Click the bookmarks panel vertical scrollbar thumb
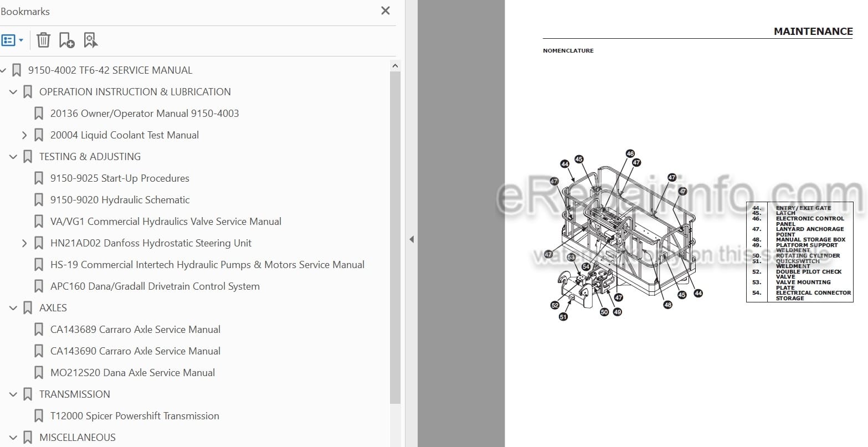Viewport: 868px width, 447px height. [395, 237]
